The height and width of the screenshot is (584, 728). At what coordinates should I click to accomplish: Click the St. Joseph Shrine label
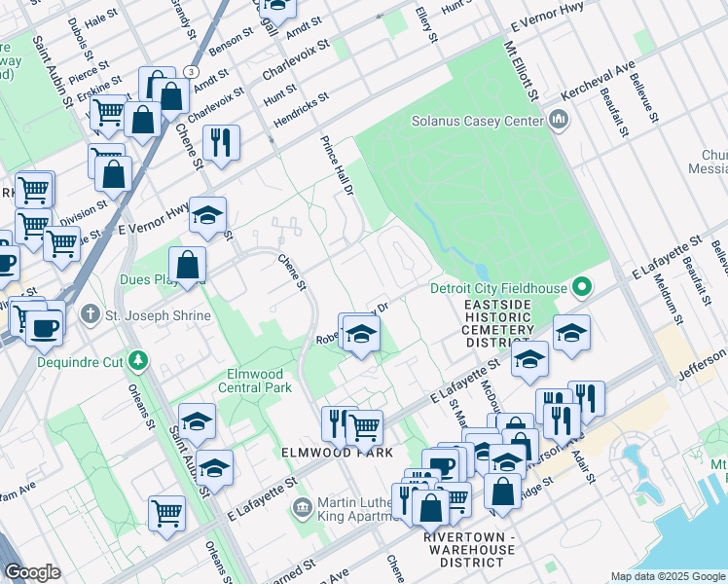coord(158,315)
